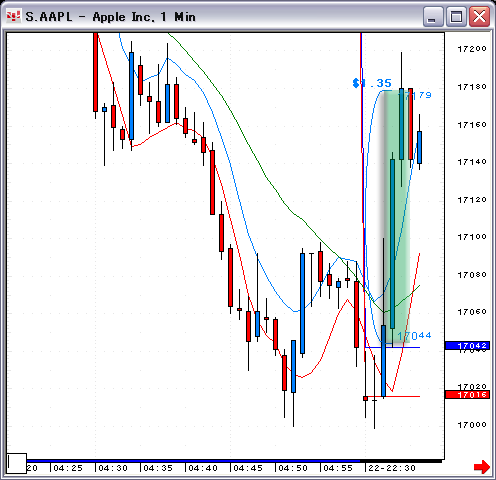496x480 pixels.
Task: Click the 04:55 time axis label
Action: point(338,468)
